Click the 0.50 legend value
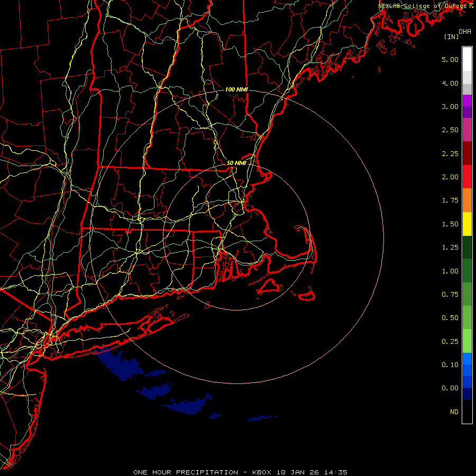 [450, 318]
